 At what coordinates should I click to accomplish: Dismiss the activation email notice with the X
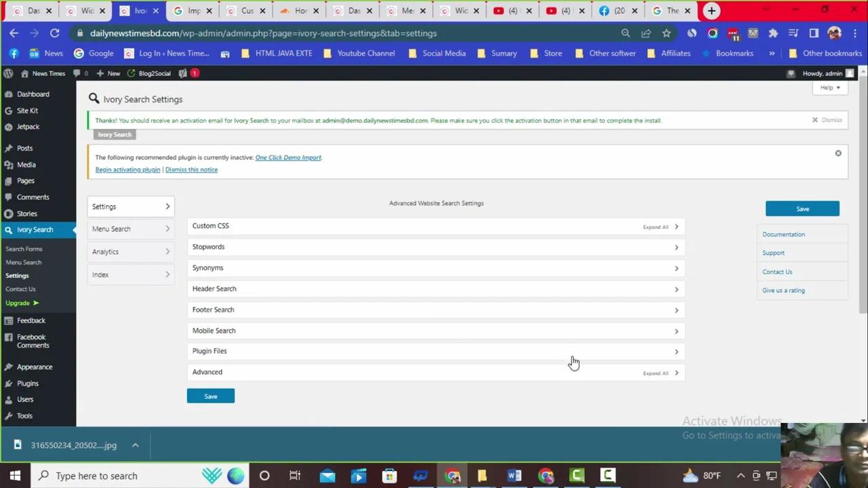click(x=815, y=120)
